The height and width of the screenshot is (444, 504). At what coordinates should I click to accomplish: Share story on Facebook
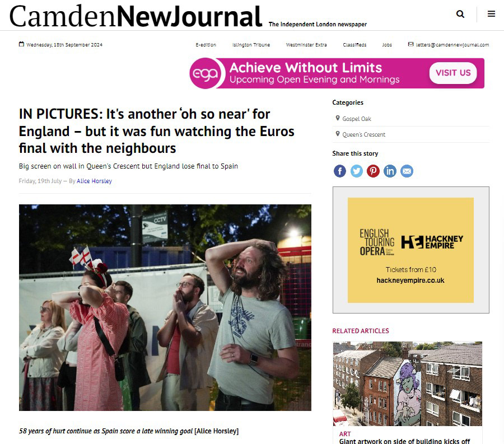pyautogui.click(x=340, y=171)
